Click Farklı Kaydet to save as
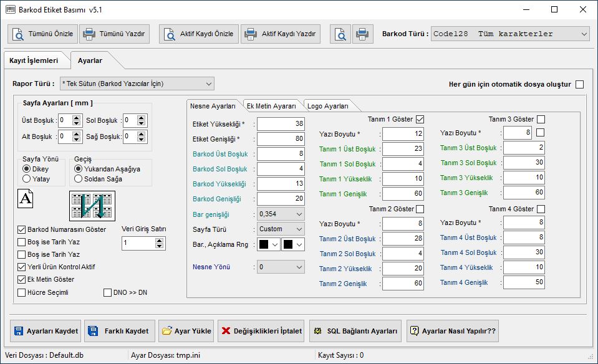Screen dimensions: 598x364 pyautogui.click(x=120, y=331)
